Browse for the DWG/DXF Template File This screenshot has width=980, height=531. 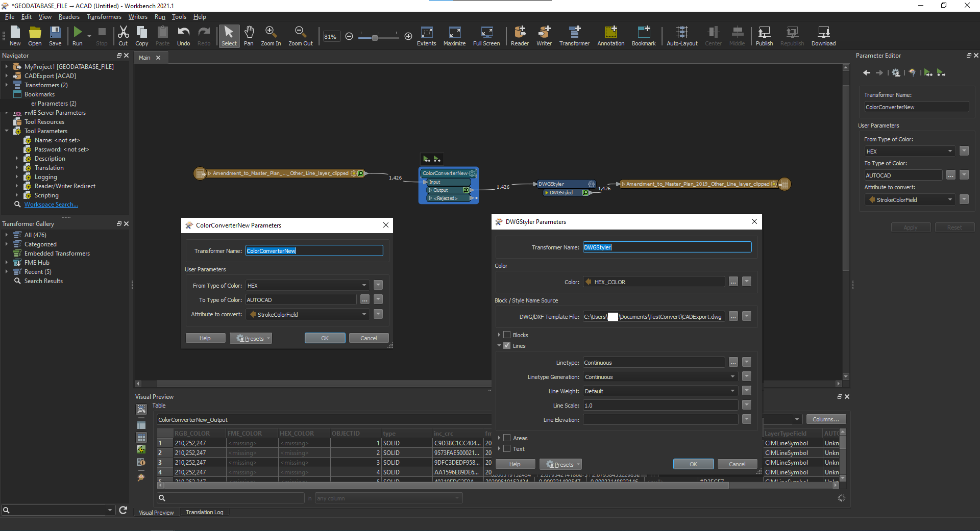click(x=733, y=317)
